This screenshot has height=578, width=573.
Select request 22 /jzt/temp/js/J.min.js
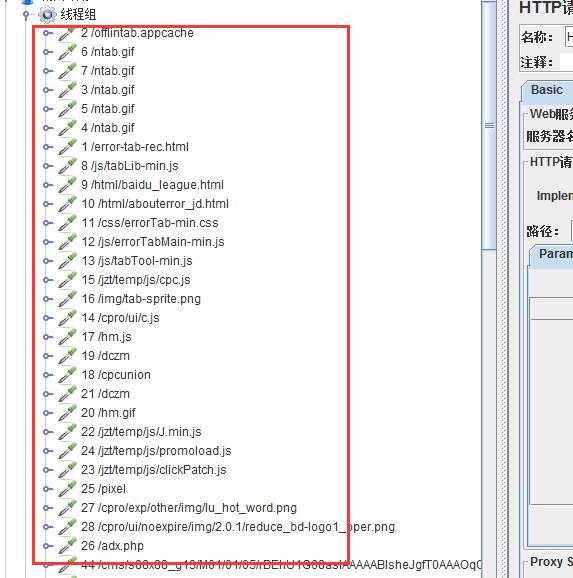click(141, 432)
